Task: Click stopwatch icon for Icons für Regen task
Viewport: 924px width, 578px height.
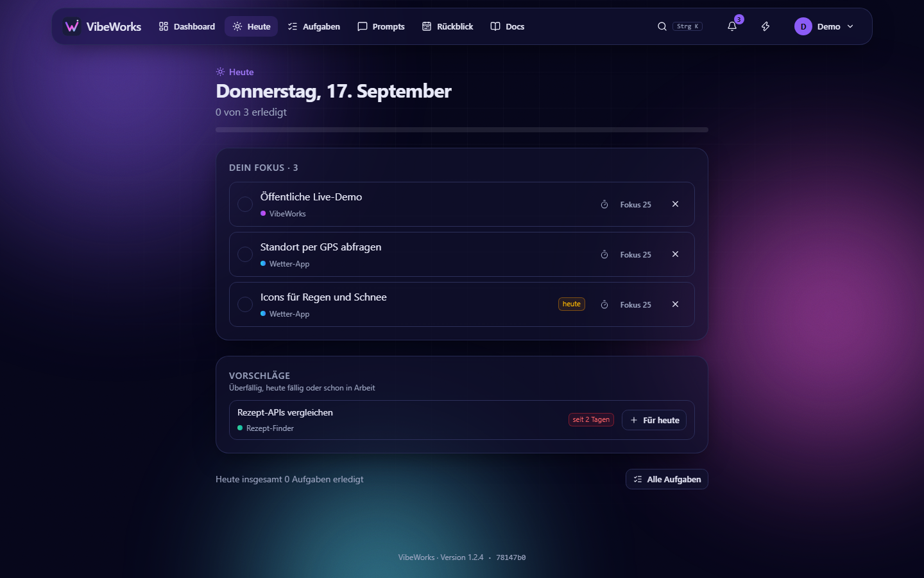Action: pos(604,304)
